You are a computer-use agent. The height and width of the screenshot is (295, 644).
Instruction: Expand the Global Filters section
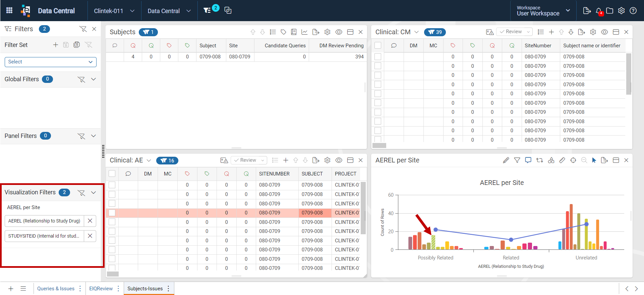(x=94, y=79)
